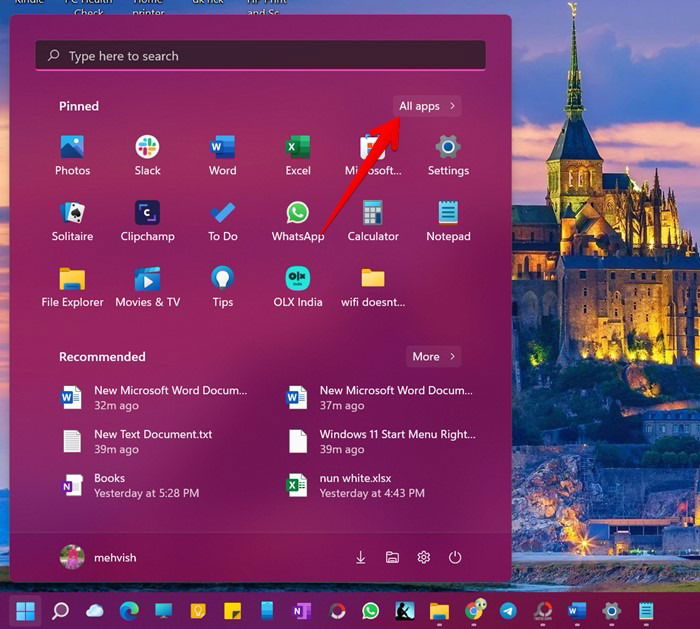The image size is (700, 629).
Task: Expand More recommended items
Action: click(433, 357)
